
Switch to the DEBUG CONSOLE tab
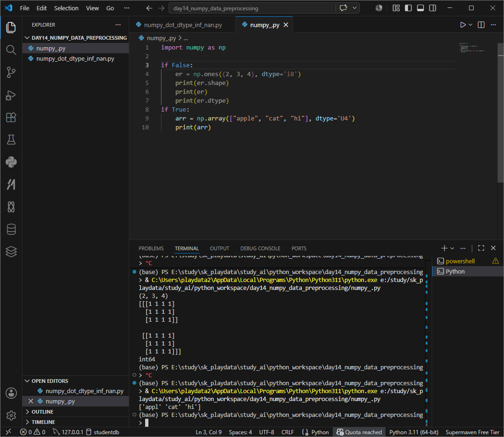coord(260,248)
